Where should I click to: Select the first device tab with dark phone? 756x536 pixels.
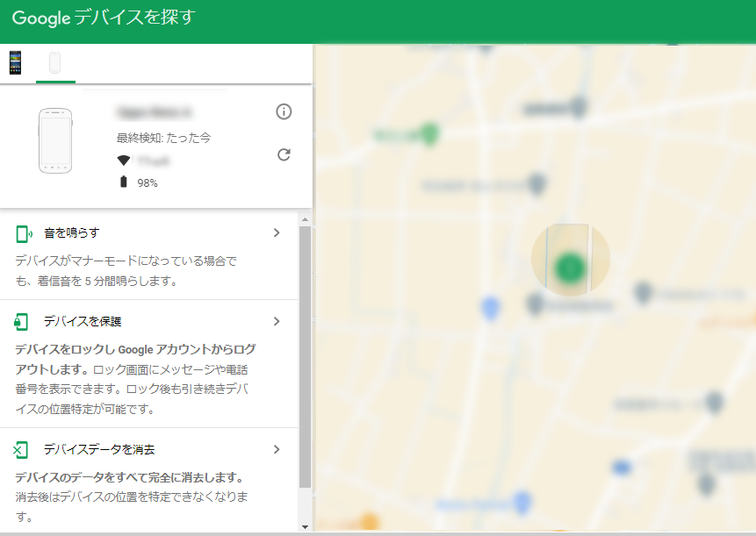click(16, 62)
